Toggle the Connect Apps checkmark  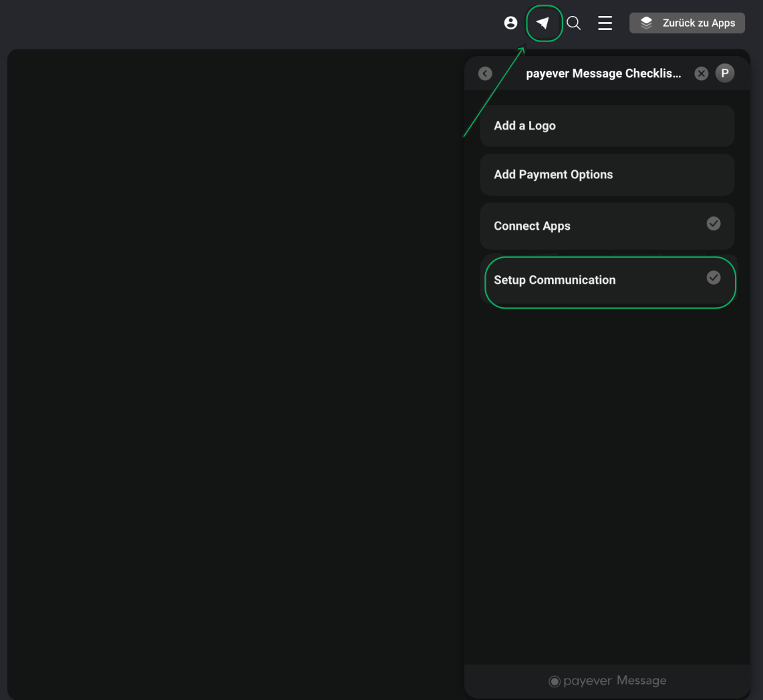714,223
